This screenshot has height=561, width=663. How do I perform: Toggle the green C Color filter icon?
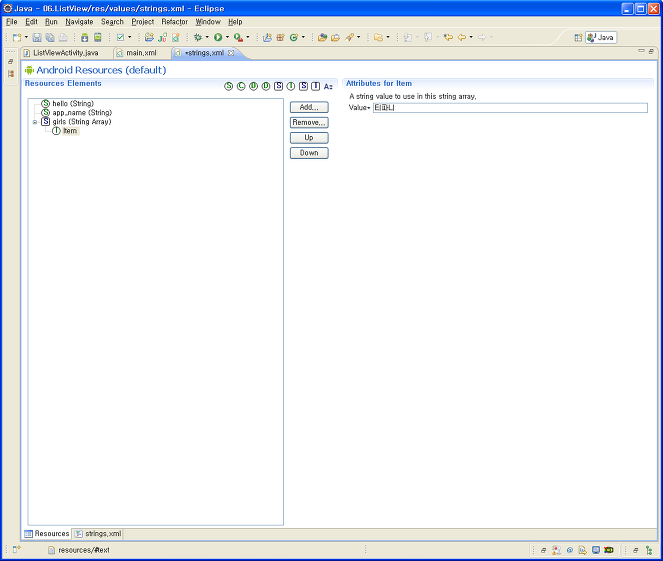click(x=241, y=86)
